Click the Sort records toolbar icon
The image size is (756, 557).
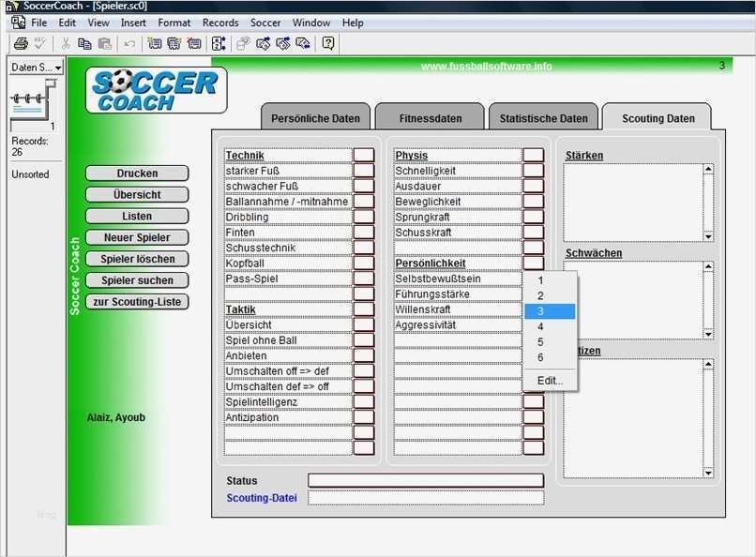point(219,44)
